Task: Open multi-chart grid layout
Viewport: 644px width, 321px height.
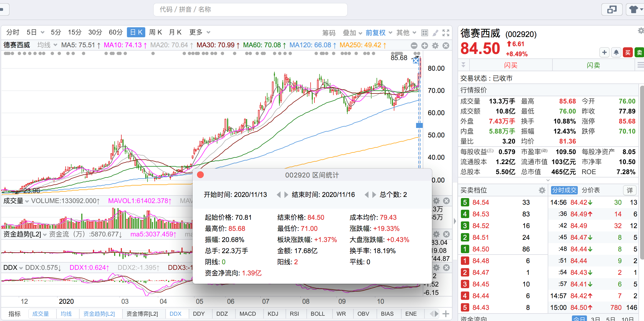Action: pos(425,33)
